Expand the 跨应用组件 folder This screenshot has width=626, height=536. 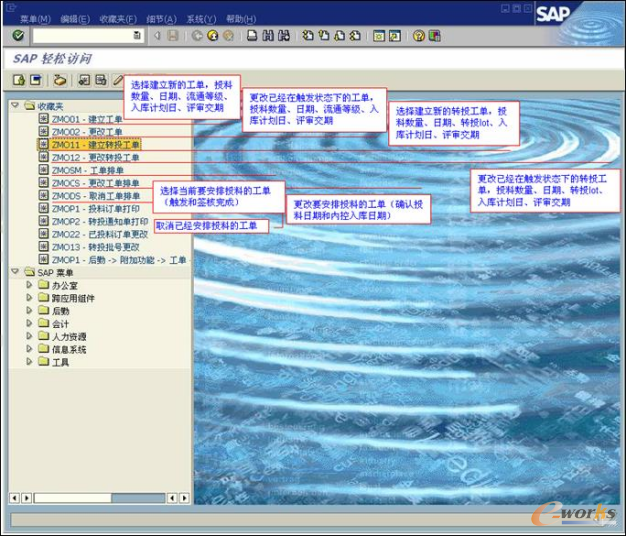[29, 298]
